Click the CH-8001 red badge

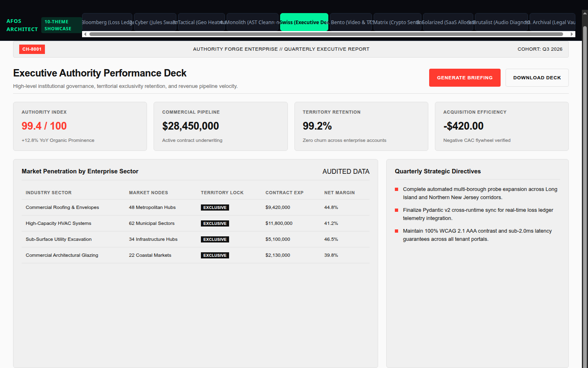pos(32,49)
